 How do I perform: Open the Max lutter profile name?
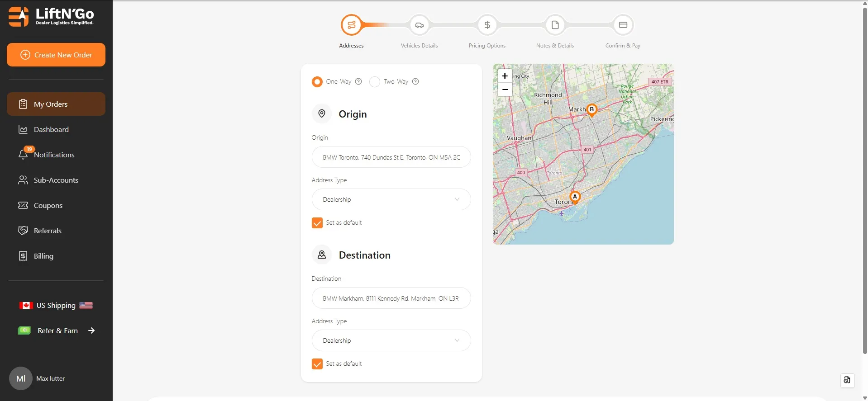[x=50, y=378]
